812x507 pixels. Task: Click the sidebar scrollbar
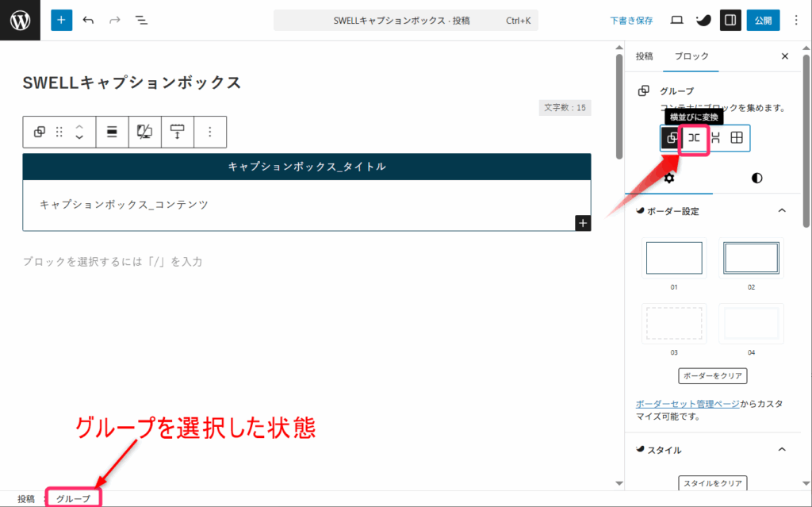click(x=806, y=140)
